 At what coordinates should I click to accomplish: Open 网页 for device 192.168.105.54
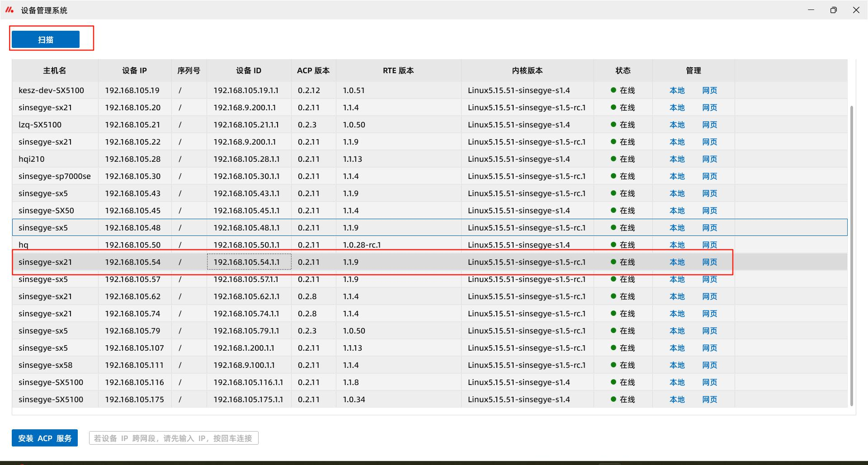coord(710,262)
